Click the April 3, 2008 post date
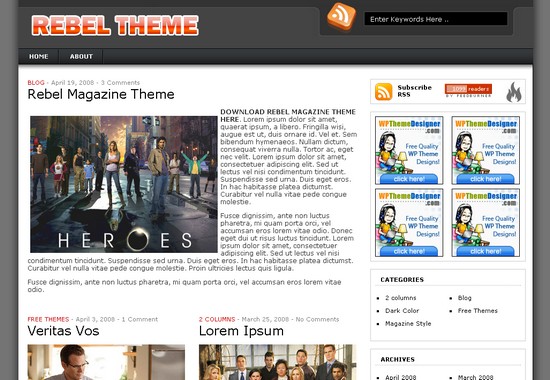 point(95,319)
